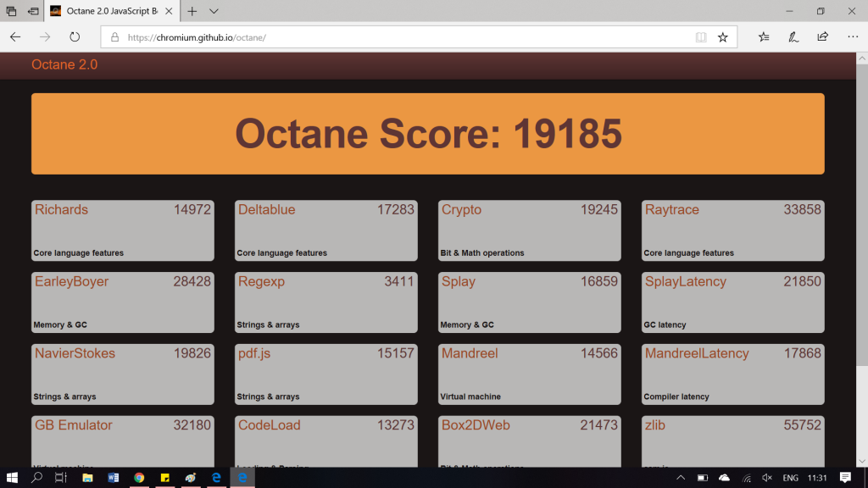This screenshot has width=868, height=488.
Task: Add page to favorites with star icon
Action: click(x=723, y=37)
